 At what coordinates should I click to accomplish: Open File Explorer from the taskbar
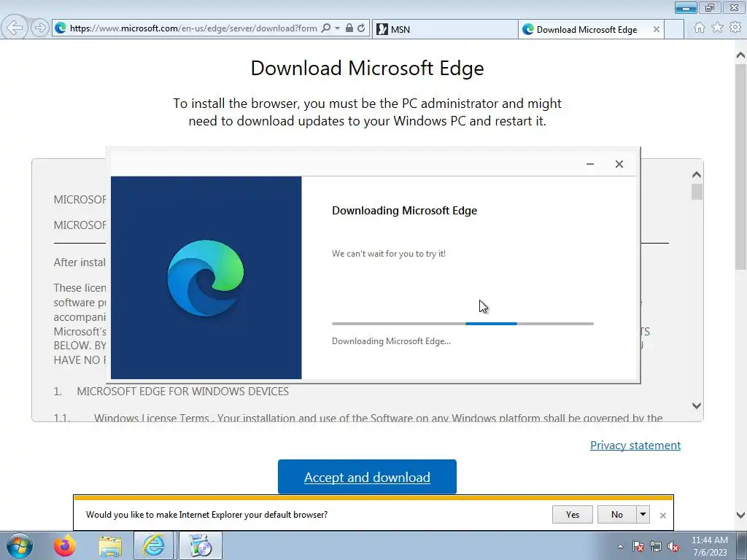(110, 545)
